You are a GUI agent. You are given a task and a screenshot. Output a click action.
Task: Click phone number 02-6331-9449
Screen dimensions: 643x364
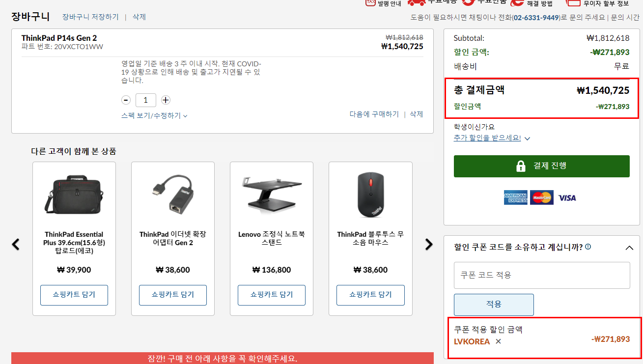tap(536, 17)
